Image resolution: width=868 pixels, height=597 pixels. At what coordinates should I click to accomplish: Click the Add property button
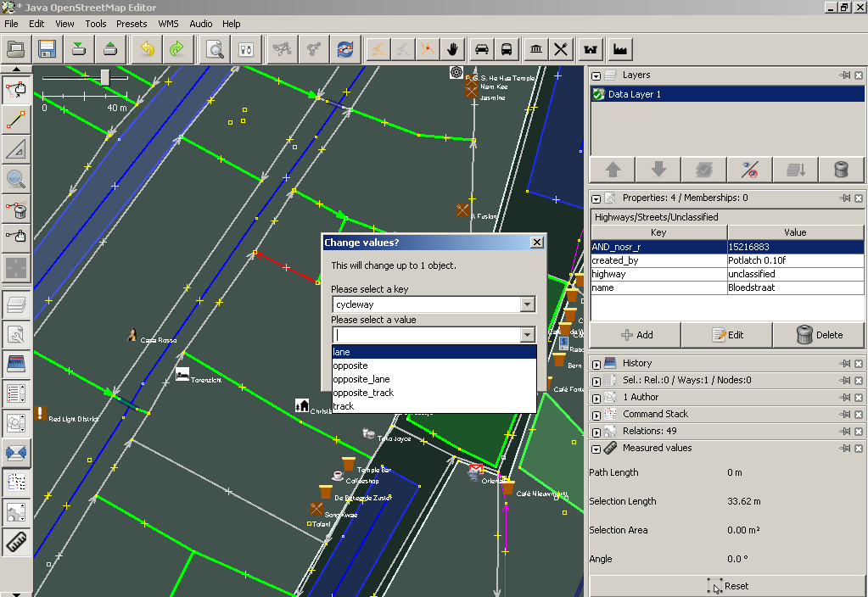point(636,335)
